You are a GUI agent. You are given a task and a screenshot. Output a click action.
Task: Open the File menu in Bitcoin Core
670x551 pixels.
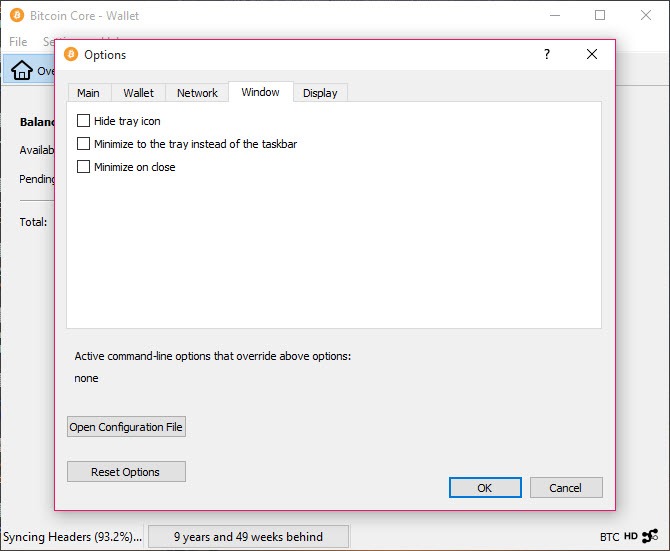click(x=18, y=42)
